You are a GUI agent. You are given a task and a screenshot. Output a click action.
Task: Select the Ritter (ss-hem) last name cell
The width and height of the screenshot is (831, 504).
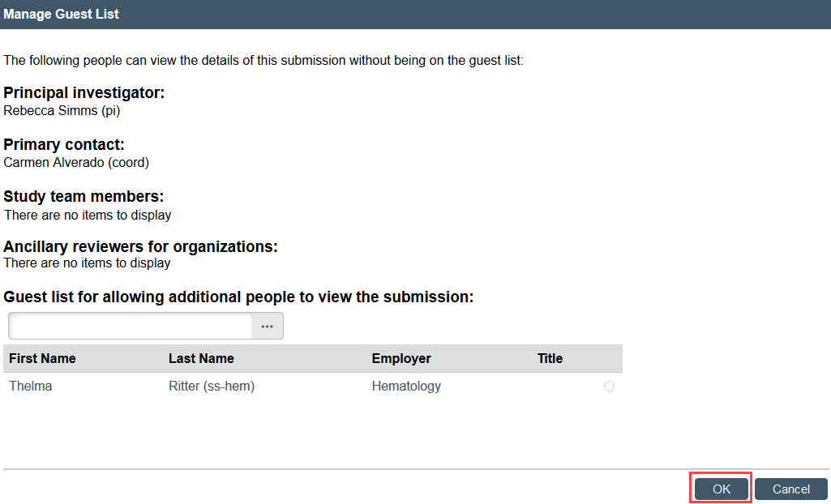[x=212, y=387]
